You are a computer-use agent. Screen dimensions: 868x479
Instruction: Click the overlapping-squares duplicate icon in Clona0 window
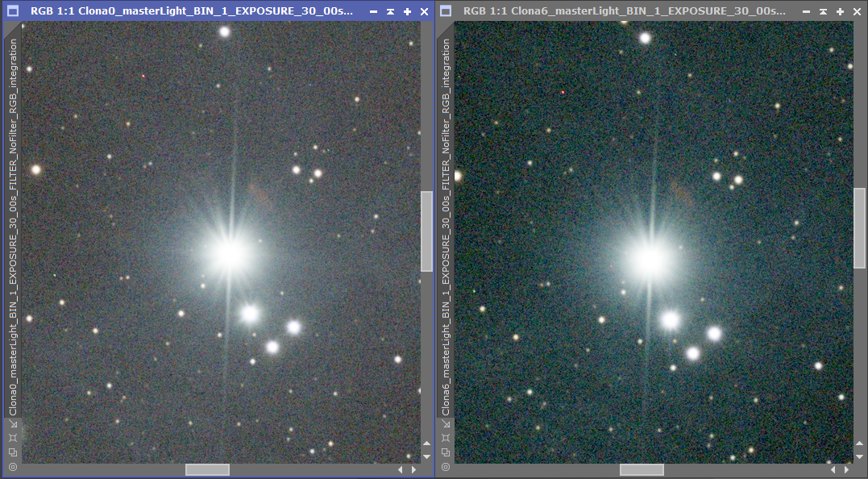(x=13, y=452)
